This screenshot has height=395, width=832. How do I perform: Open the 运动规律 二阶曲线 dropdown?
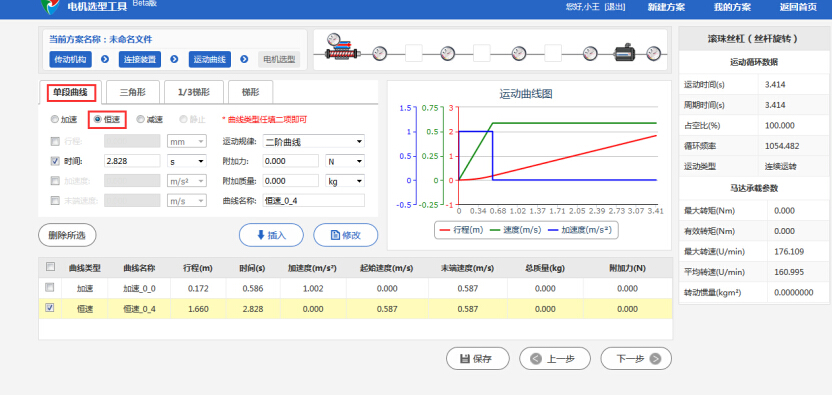[x=314, y=142]
